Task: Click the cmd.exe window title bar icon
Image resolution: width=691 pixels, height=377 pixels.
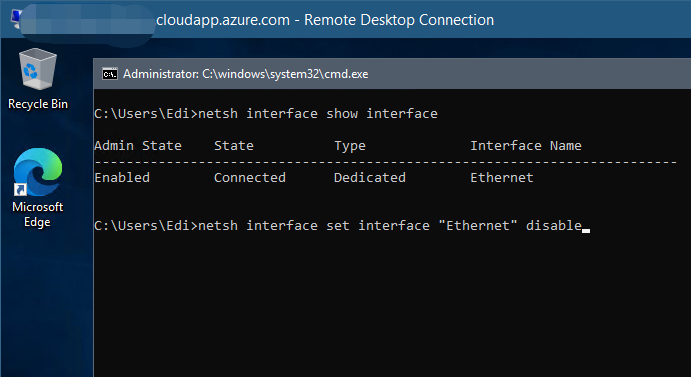Action: click(x=110, y=74)
